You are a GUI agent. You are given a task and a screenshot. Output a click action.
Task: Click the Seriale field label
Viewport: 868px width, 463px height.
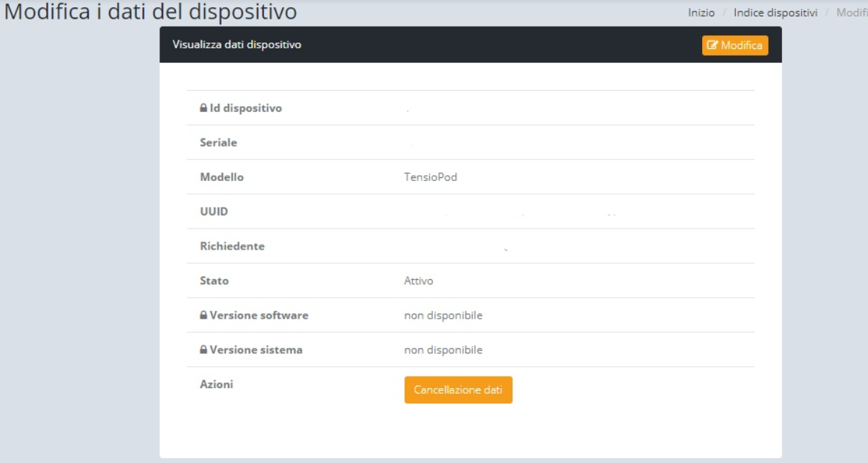click(219, 143)
